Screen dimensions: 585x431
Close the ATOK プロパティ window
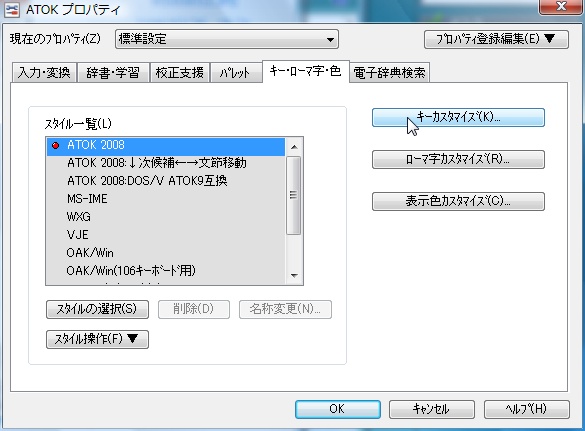(x=561, y=6)
